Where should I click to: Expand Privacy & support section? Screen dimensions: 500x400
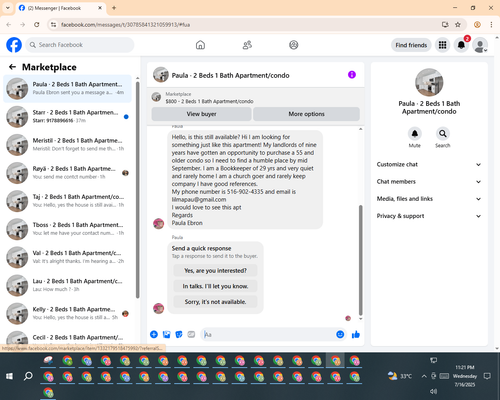[x=429, y=216]
